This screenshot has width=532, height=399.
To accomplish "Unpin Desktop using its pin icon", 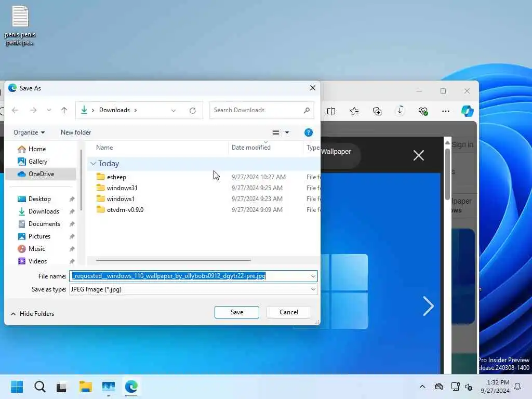I will tap(72, 199).
